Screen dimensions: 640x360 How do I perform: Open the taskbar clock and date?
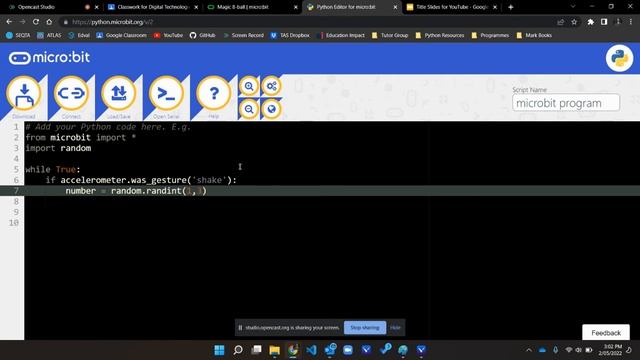(610, 350)
